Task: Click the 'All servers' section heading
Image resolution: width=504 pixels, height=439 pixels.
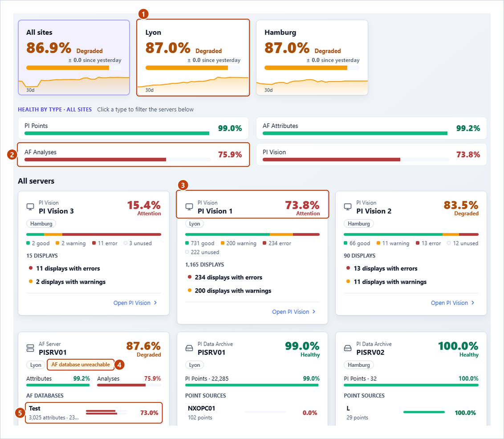Action: pyautogui.click(x=36, y=181)
